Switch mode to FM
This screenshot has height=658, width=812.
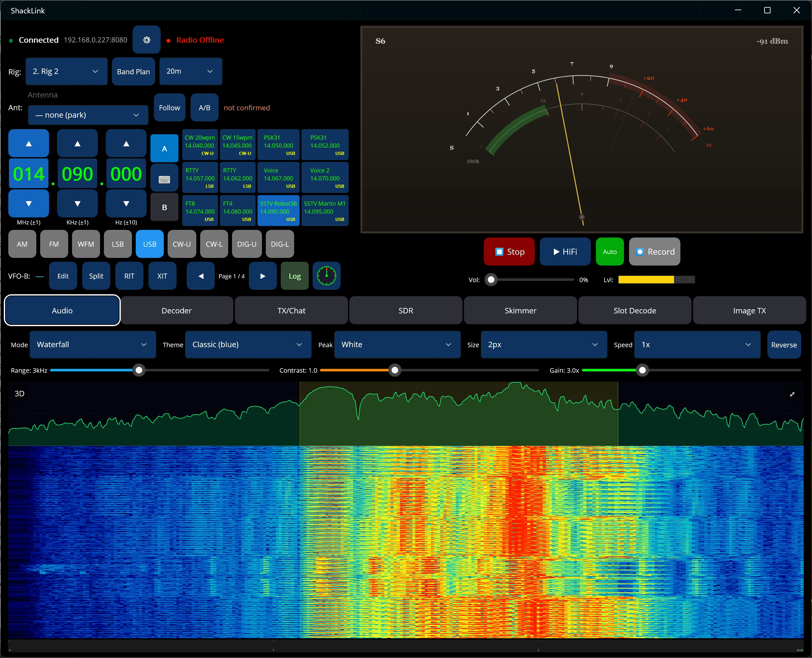click(54, 244)
